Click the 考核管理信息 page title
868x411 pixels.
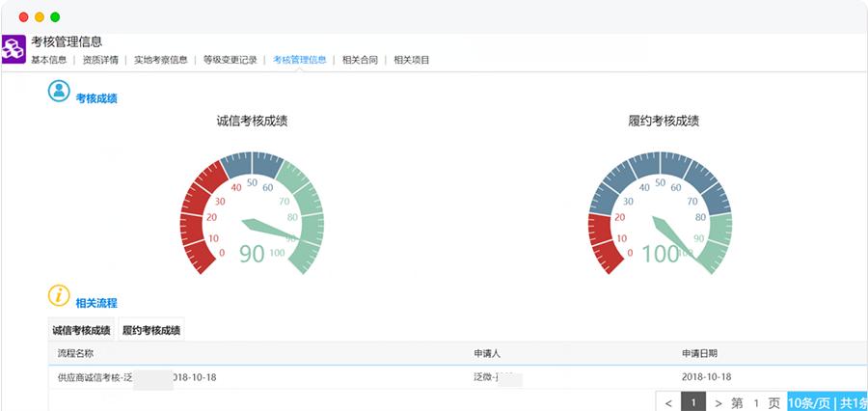click(x=67, y=41)
